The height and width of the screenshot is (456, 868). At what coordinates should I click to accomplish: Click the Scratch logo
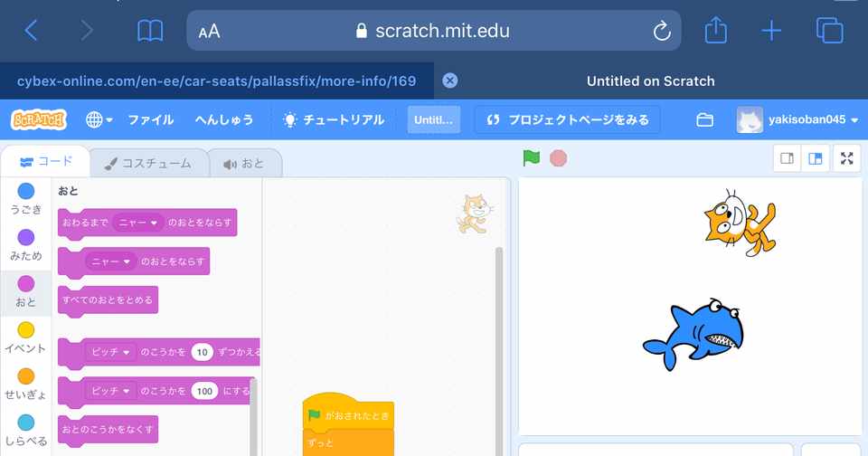39,119
